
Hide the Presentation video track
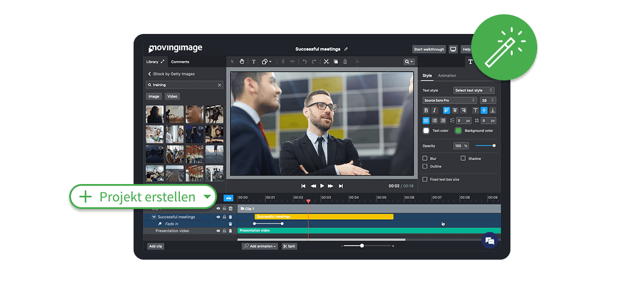[x=218, y=231]
